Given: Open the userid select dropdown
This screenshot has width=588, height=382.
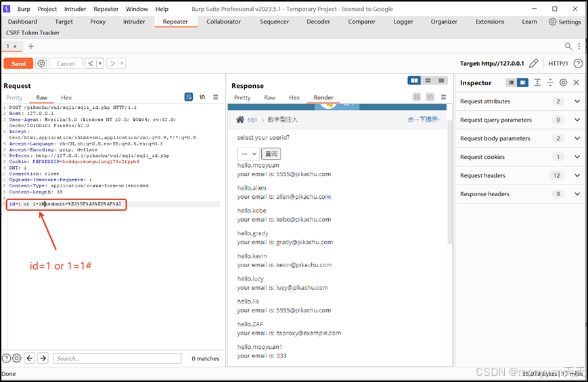Looking at the screenshot, I should coord(248,153).
